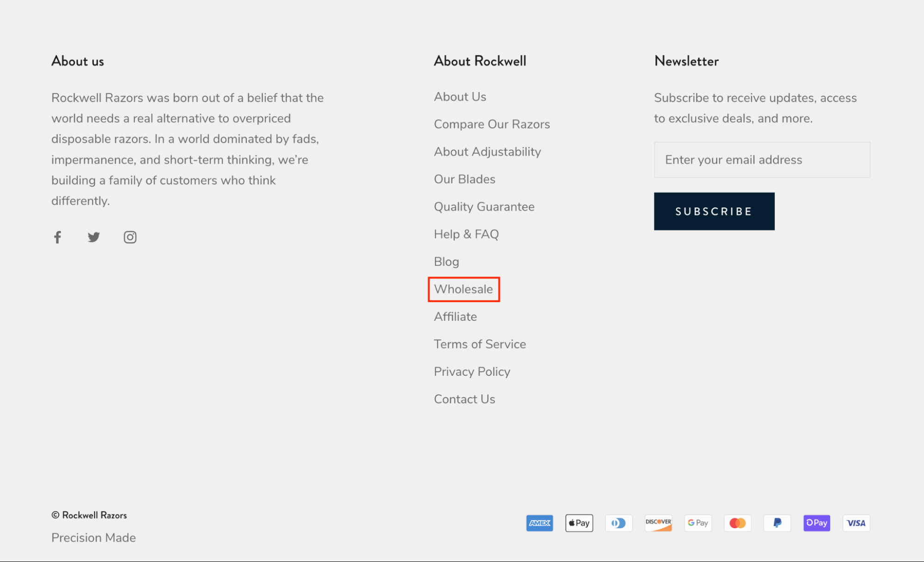Click the Diners Club payment icon

pos(618,523)
